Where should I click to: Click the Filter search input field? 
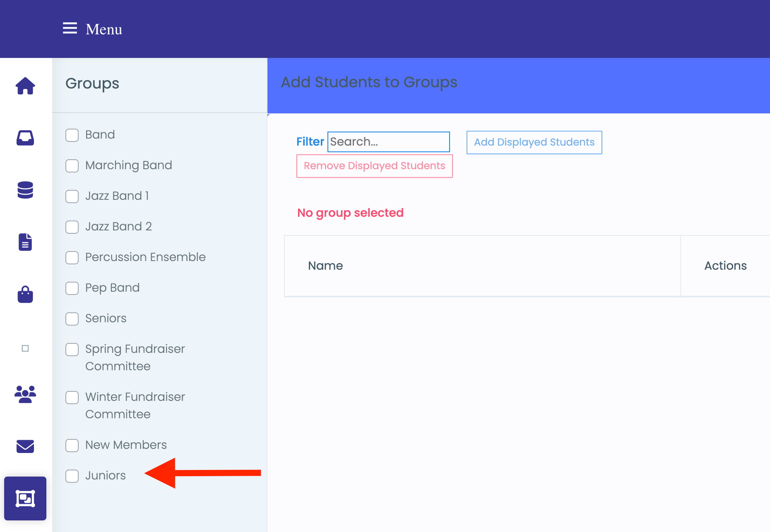click(388, 142)
